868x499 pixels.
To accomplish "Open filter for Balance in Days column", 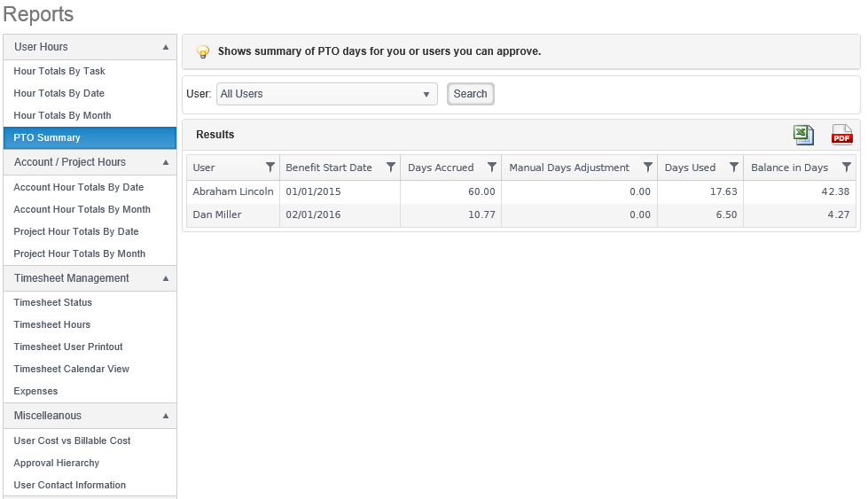I will pyautogui.click(x=847, y=167).
